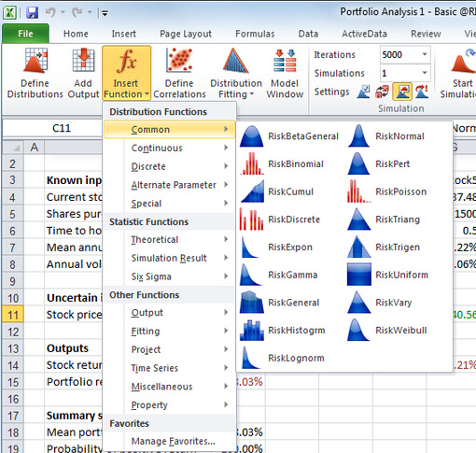This screenshot has height=453, width=476.
Task: Open the Fitting functions submenu
Action: tap(169, 331)
